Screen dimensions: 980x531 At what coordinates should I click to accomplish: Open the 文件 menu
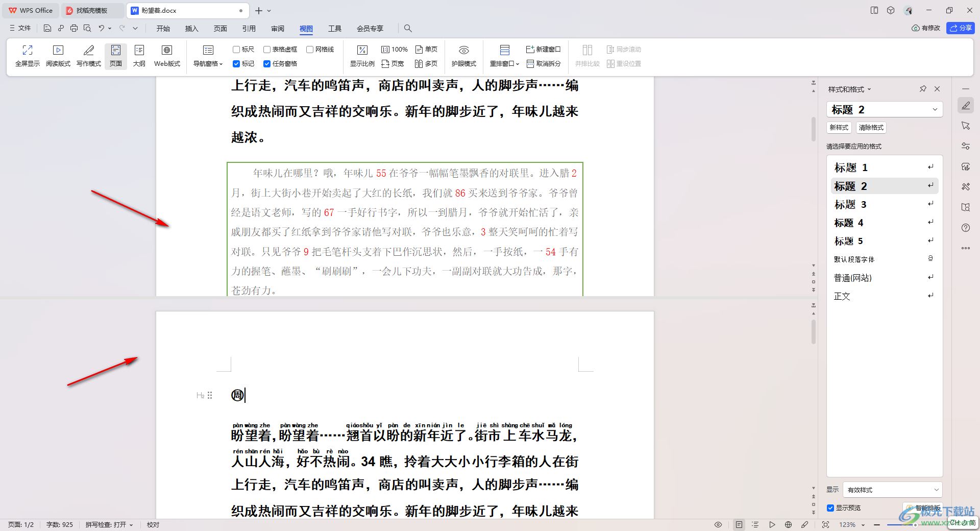coord(20,28)
